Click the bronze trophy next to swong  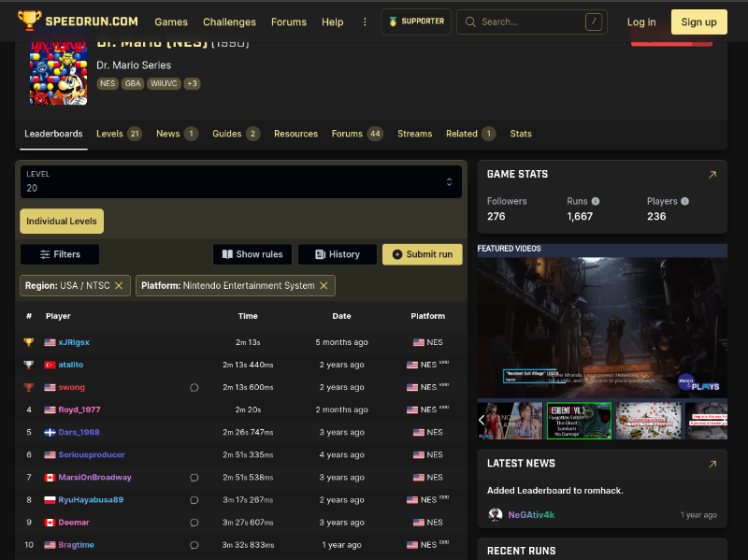29,387
